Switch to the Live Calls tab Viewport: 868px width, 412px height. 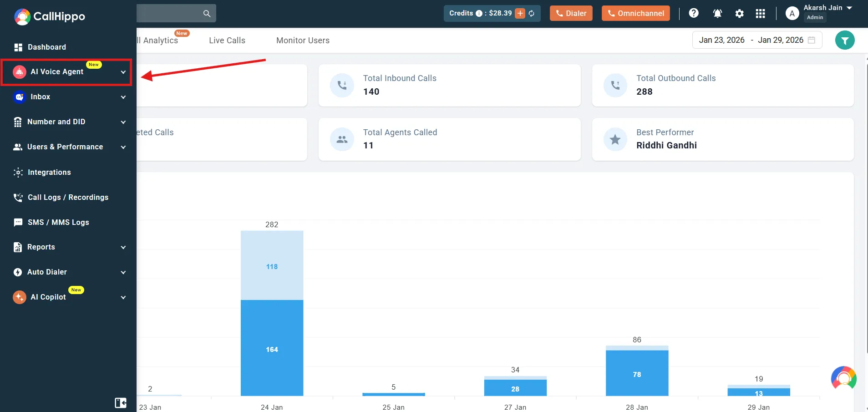pos(227,41)
